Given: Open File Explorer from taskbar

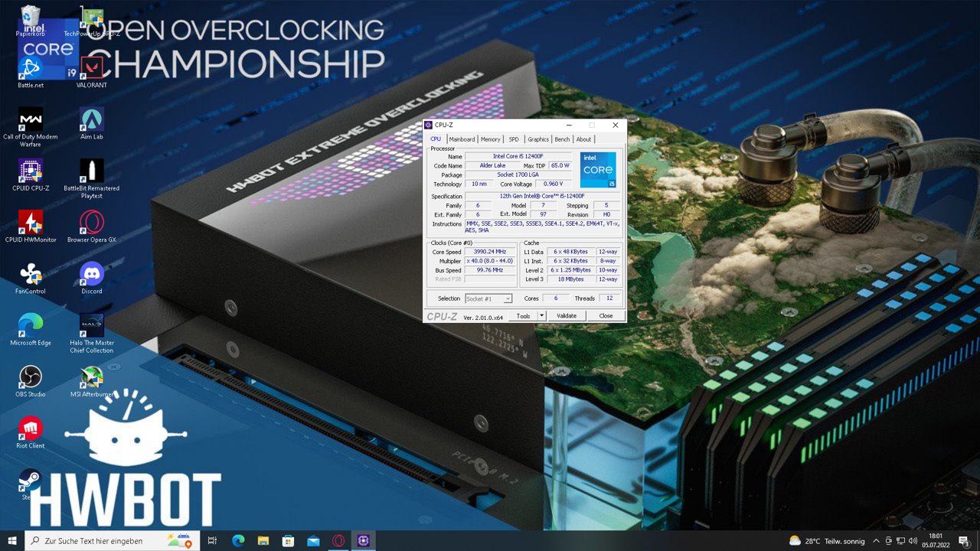Looking at the screenshot, I should tap(263, 540).
